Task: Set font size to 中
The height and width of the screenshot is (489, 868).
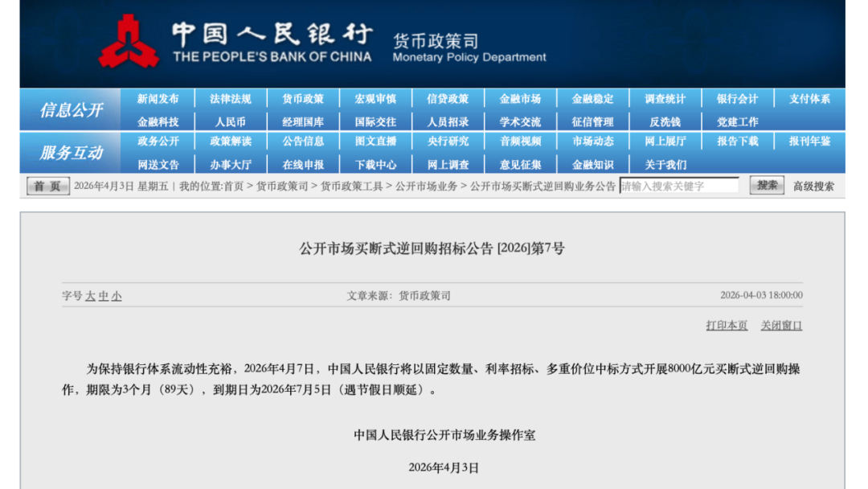Action: 104,296
